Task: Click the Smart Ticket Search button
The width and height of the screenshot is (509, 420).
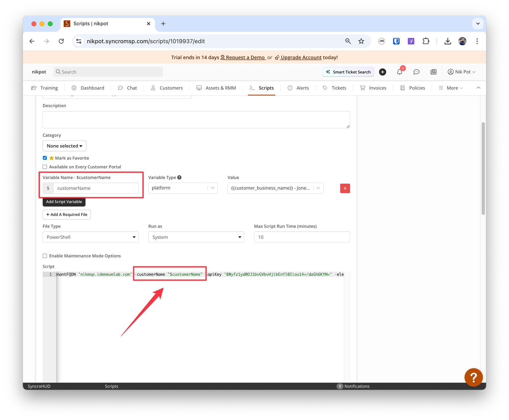Action: [348, 72]
